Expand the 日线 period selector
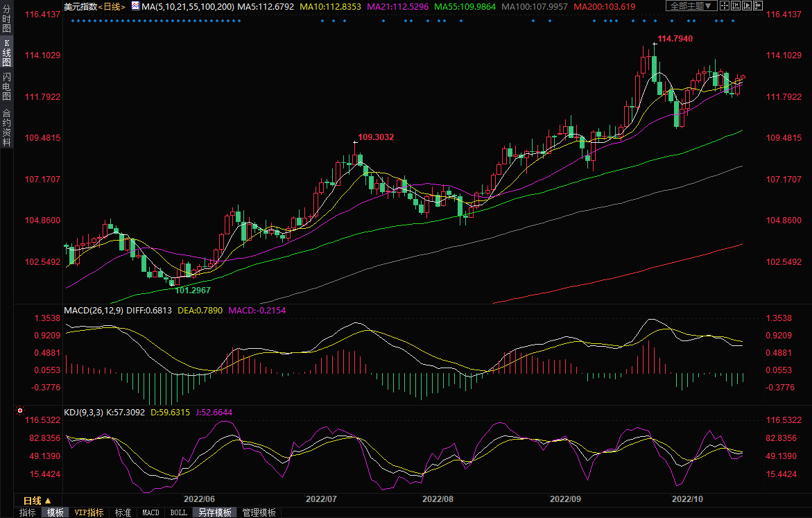The width and height of the screenshot is (812, 518). click(x=37, y=500)
